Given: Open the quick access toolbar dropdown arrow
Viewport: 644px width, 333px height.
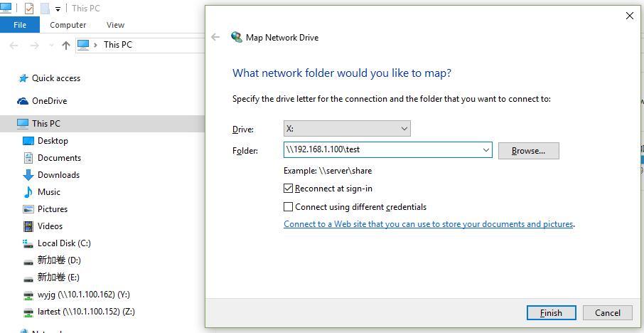Looking at the screenshot, I should coord(58,9).
